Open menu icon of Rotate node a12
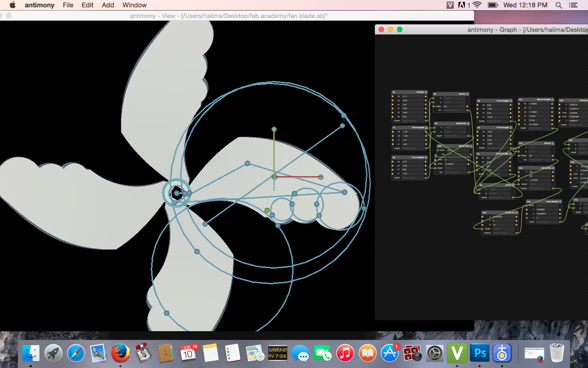 (553, 168)
